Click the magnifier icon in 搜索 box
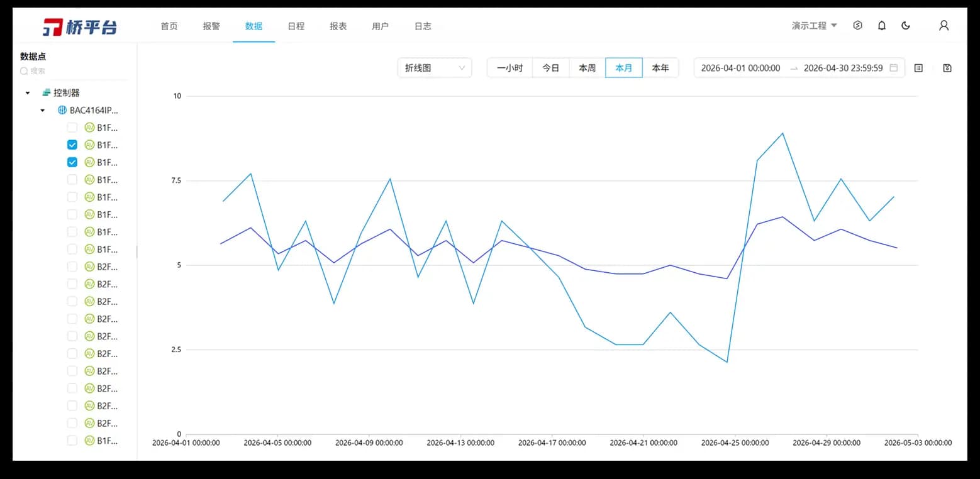Viewport: 980px width, 479px height. click(x=24, y=72)
